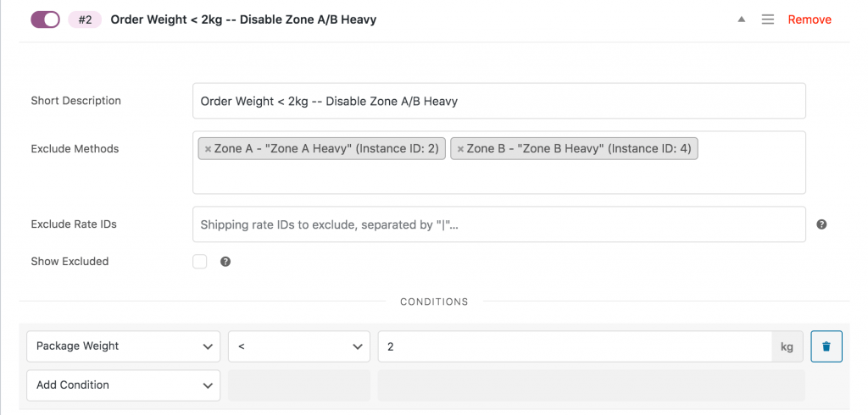Open the less-than operator dropdown
This screenshot has height=415, width=868.
click(x=299, y=346)
